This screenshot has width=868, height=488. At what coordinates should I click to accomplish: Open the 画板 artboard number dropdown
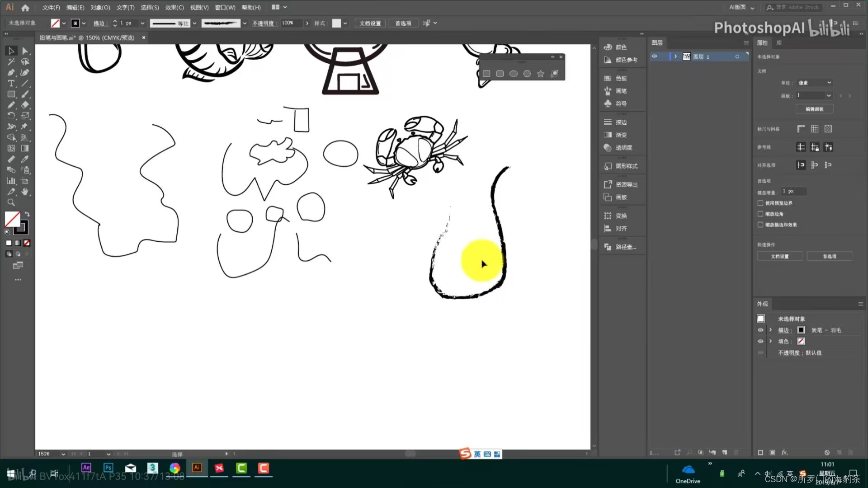click(x=814, y=95)
